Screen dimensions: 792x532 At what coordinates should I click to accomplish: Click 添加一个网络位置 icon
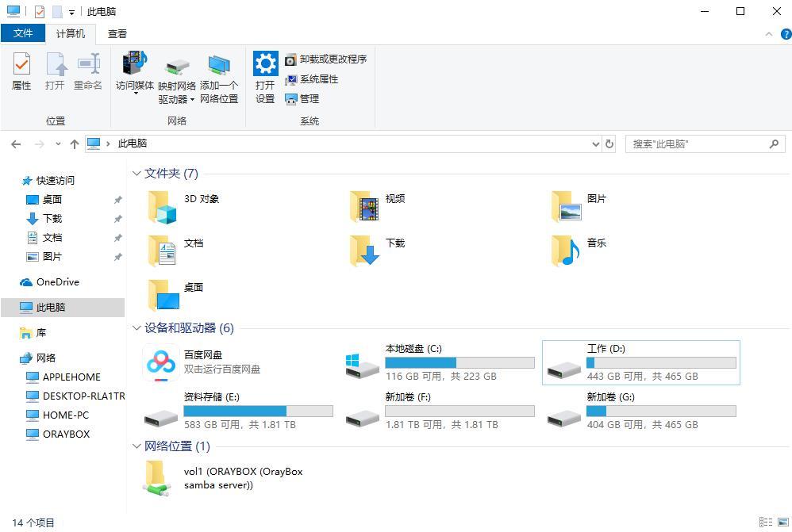click(219, 76)
